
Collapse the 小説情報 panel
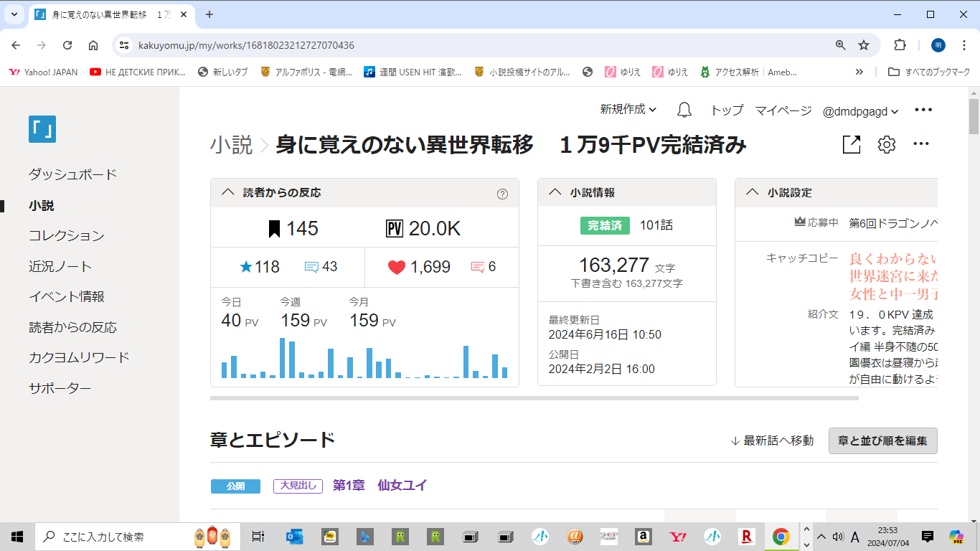coord(555,192)
